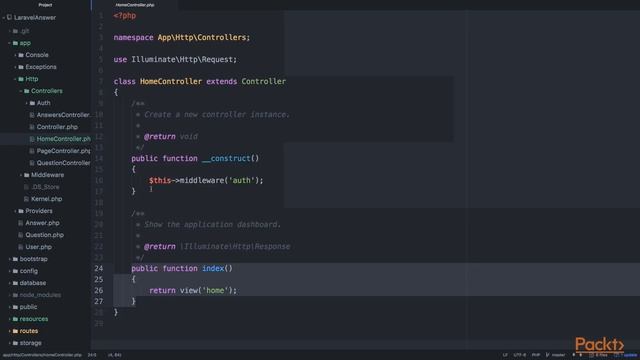Expand the config folder
This screenshot has width=640, height=360.
9,271
